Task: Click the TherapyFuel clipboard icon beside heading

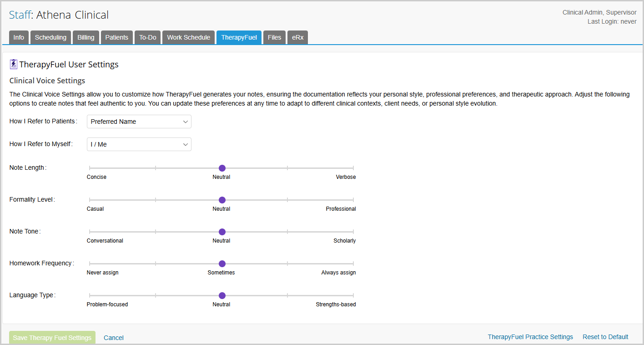Action: click(x=14, y=64)
